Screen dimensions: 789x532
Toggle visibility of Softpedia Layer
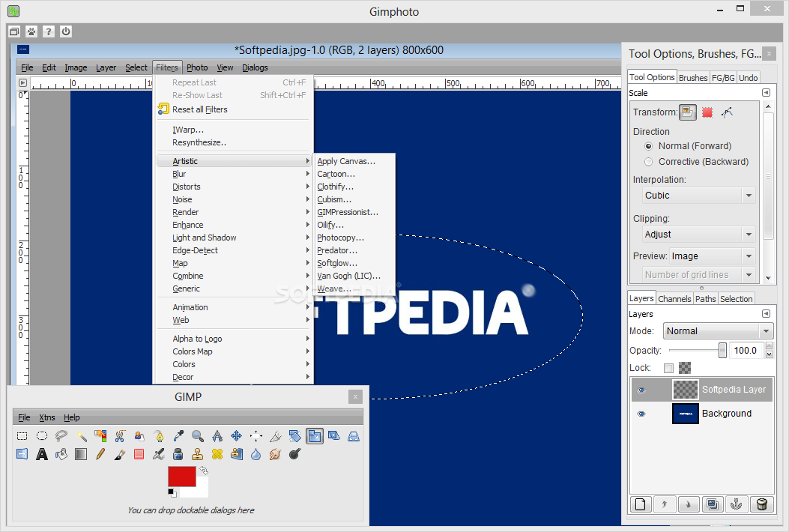(641, 390)
